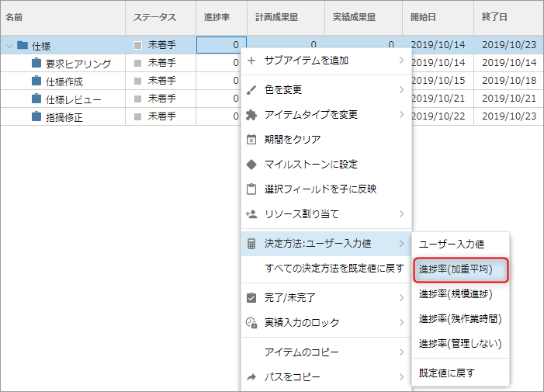Image resolution: width=544 pixels, height=392 pixels.
Task: Click the paintbrush icon of 色を変更
Action: click(x=251, y=90)
